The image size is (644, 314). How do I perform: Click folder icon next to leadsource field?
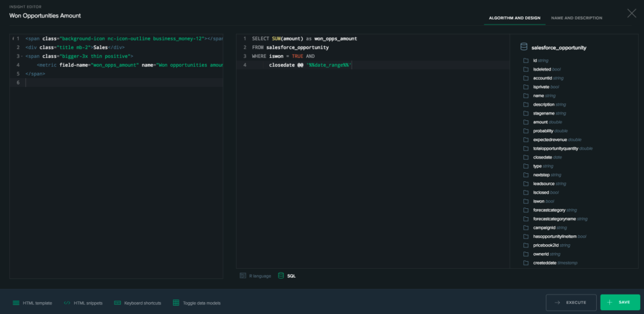point(526,184)
